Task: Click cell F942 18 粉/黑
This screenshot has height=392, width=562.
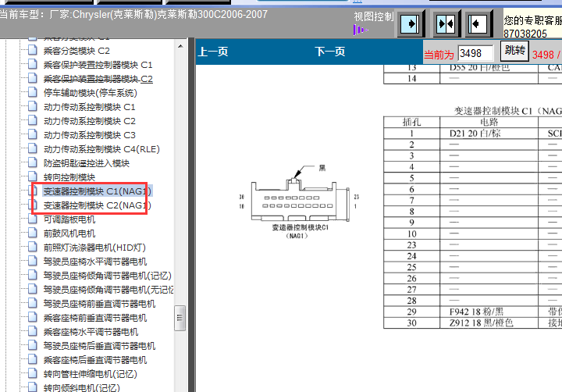Action: pyautogui.click(x=489, y=312)
